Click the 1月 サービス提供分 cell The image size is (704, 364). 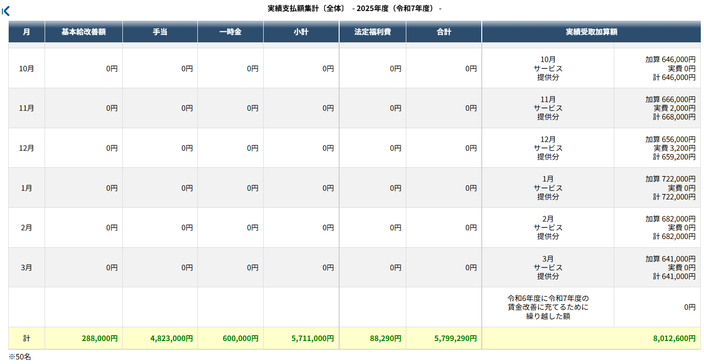pyautogui.click(x=548, y=188)
